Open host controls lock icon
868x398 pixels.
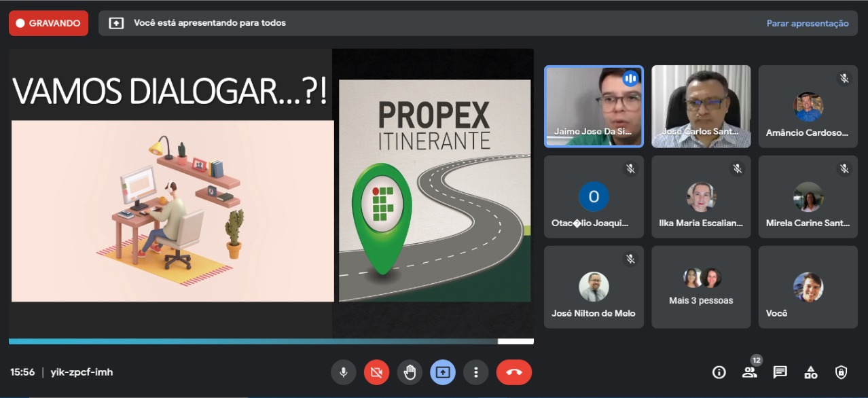pyautogui.click(x=841, y=372)
